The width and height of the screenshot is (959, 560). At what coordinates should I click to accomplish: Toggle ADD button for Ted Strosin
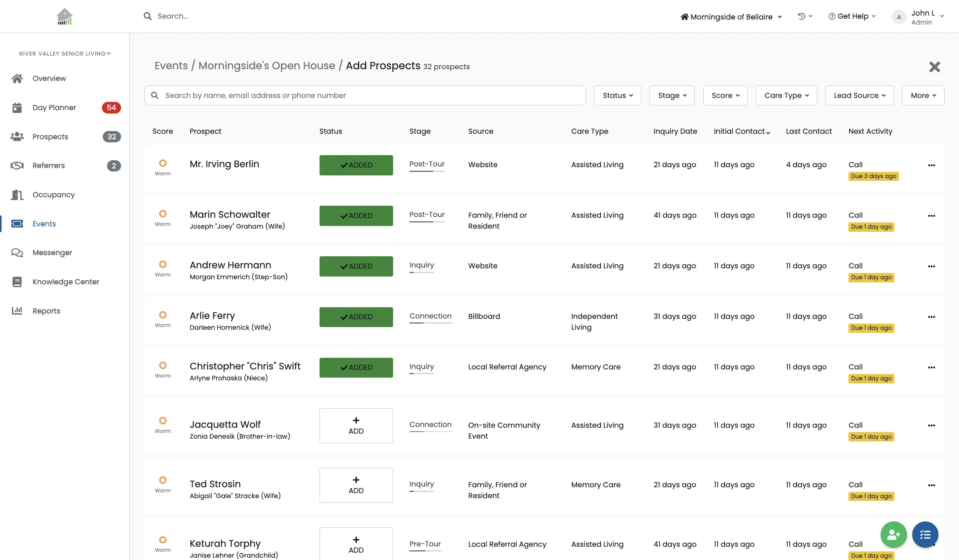[x=356, y=485]
